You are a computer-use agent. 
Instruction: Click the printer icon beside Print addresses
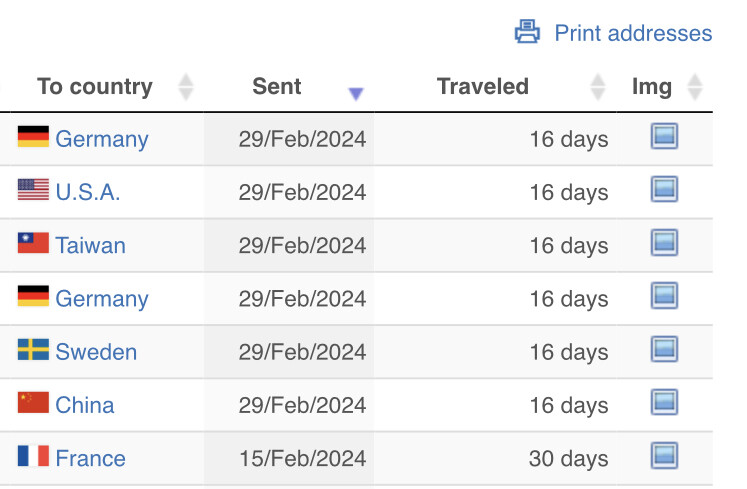coord(527,32)
